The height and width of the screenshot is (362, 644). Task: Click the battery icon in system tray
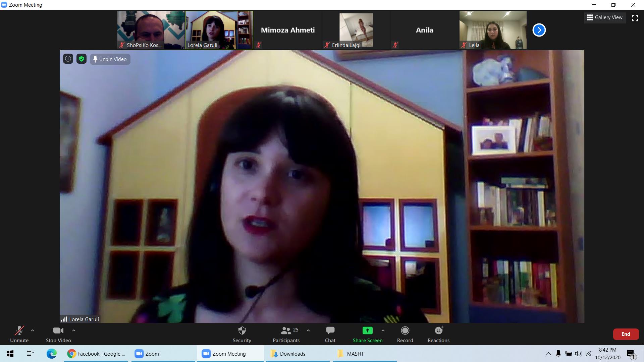click(568, 354)
